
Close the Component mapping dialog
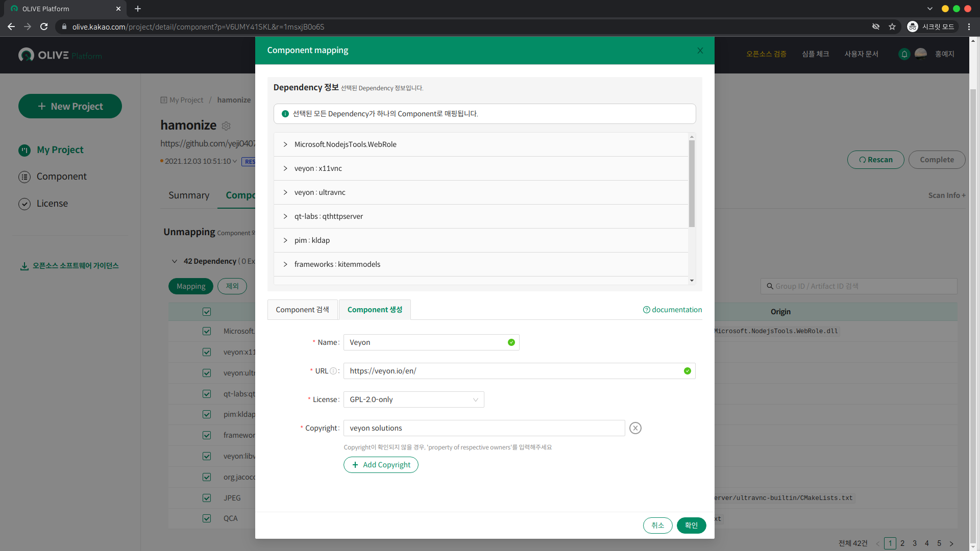700,51
